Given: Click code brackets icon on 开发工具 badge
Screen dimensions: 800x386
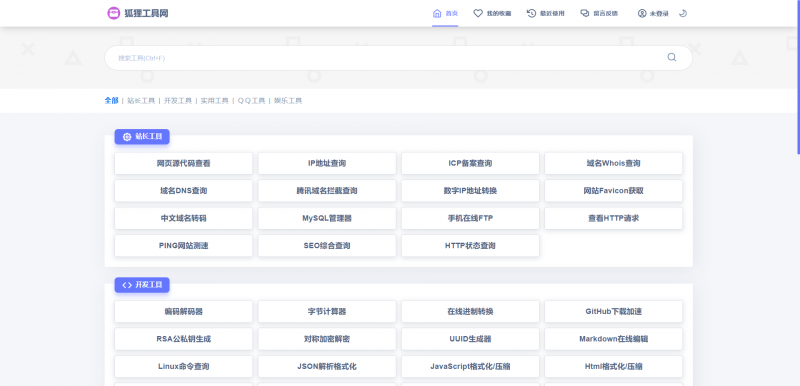Looking at the screenshot, I should [127, 285].
